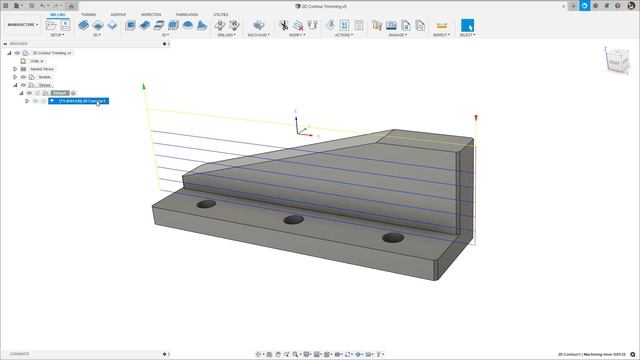Click the Post Process icon
This screenshot has width=640, height=360.
[x=359, y=25]
